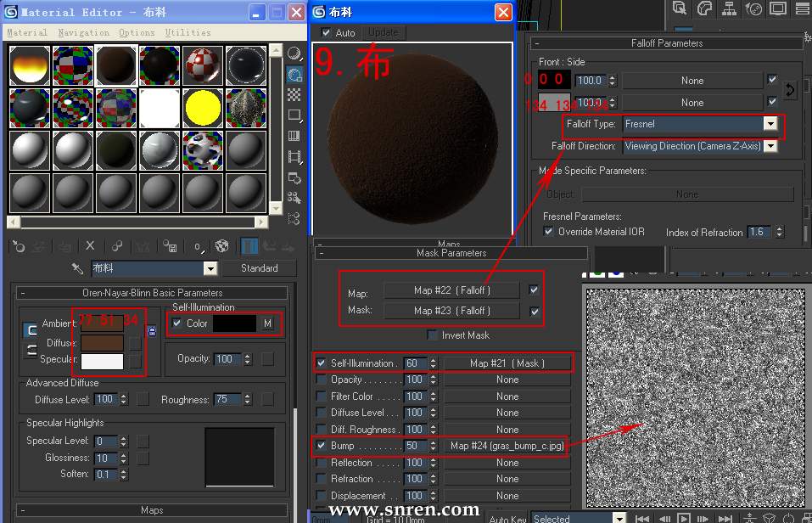The height and width of the screenshot is (523, 812).
Task: Open the Selected key filter dropdown
Action: [619, 518]
